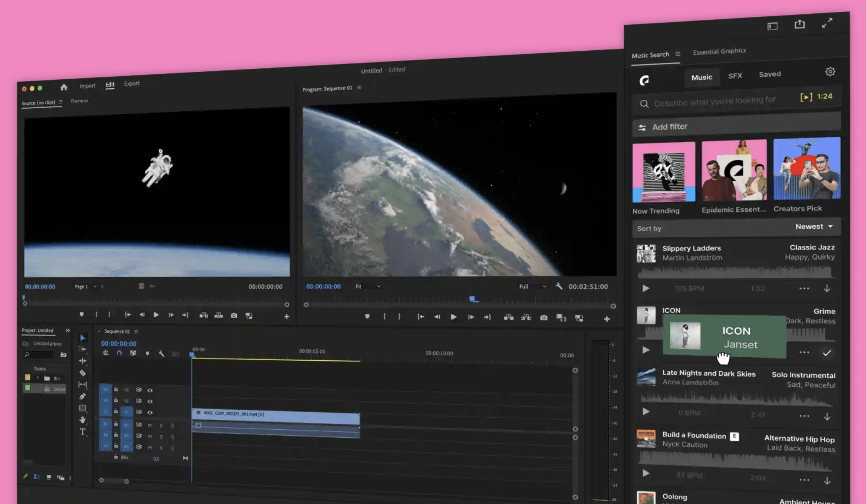The image size is (866, 504).
Task: Select the Type tool
Action: tap(83, 431)
